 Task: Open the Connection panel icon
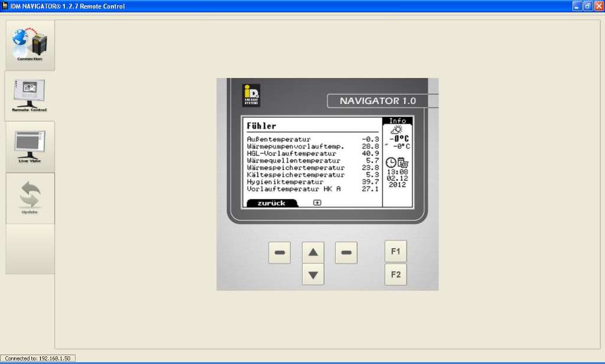tap(30, 45)
